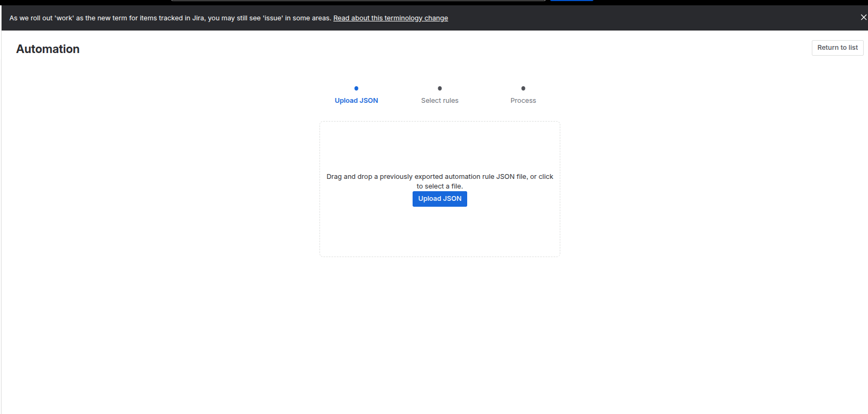This screenshot has height=414, width=868.
Task: Click the word 'issue' in the banner
Action: click(x=272, y=18)
